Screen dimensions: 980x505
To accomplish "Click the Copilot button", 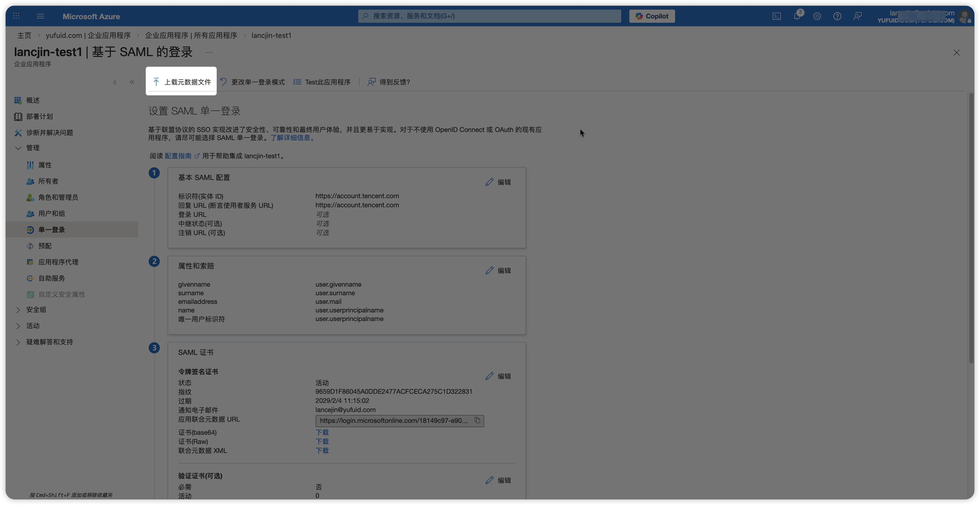I will point(652,16).
